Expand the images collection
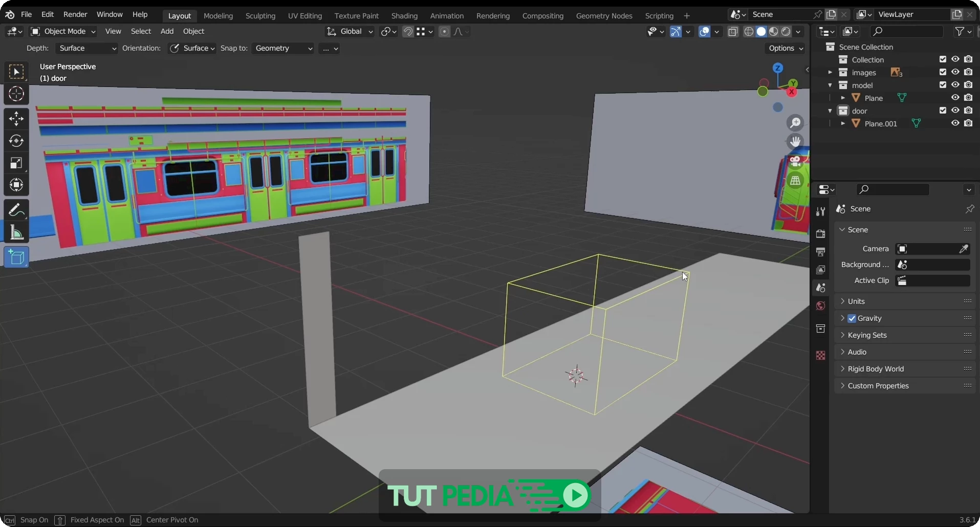Screen dimensions: 980x527 pyautogui.click(x=830, y=72)
